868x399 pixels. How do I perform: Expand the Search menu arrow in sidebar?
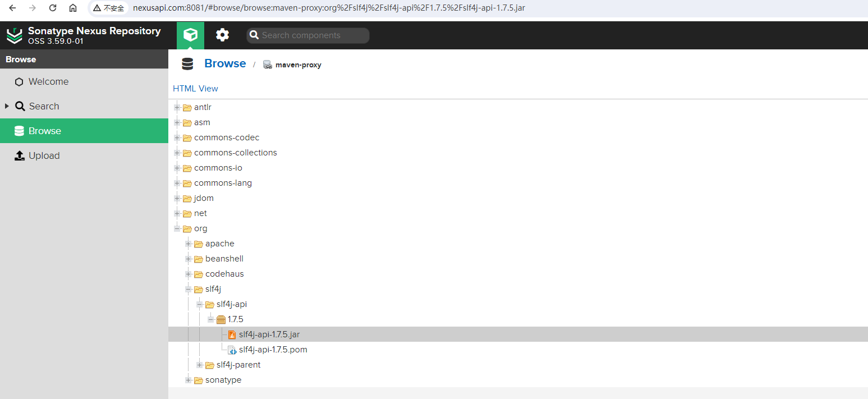7,106
